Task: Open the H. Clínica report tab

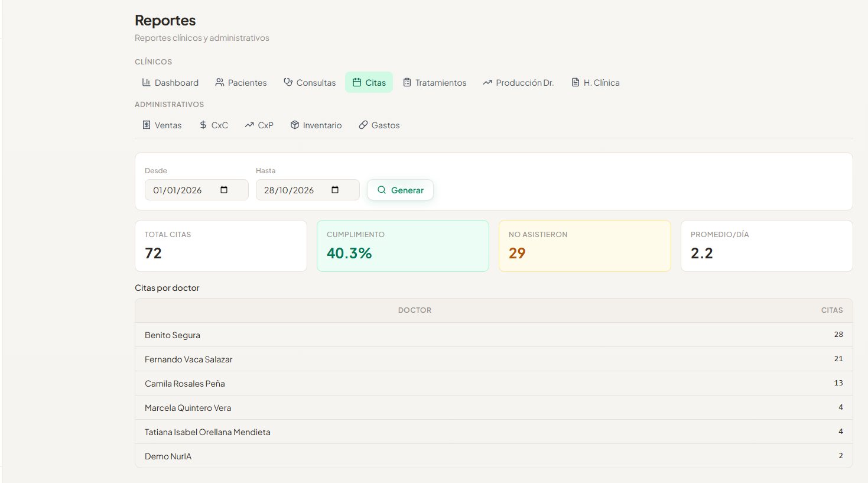Action: click(x=596, y=83)
